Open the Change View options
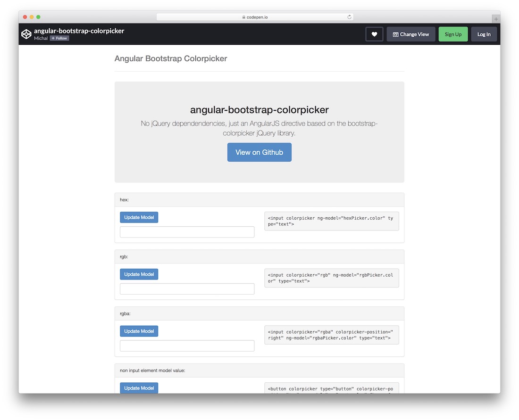 tap(410, 34)
